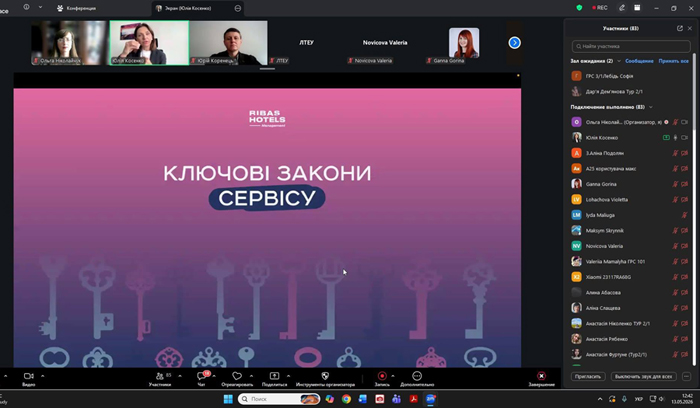This screenshot has height=408, width=700.
Task: Click the red Завершение end meeting icon
Action: click(x=542, y=376)
